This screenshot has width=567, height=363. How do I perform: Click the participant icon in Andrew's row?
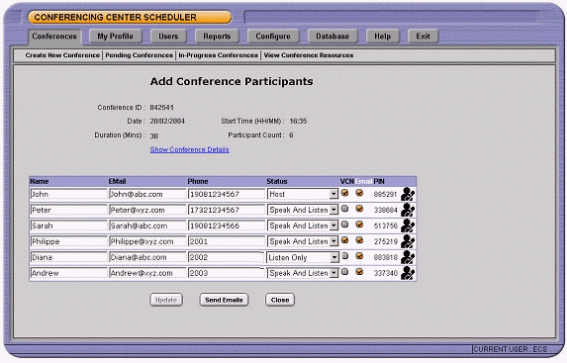pyautogui.click(x=408, y=273)
